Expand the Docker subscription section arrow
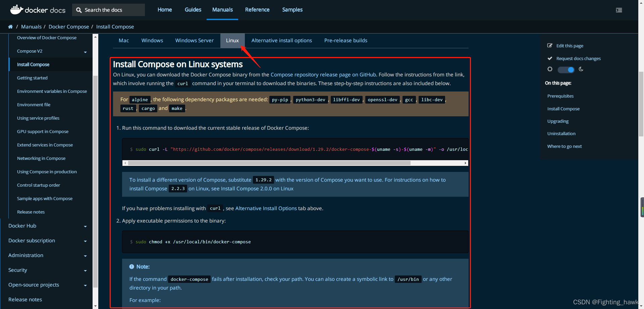The height and width of the screenshot is (309, 644). point(85,241)
